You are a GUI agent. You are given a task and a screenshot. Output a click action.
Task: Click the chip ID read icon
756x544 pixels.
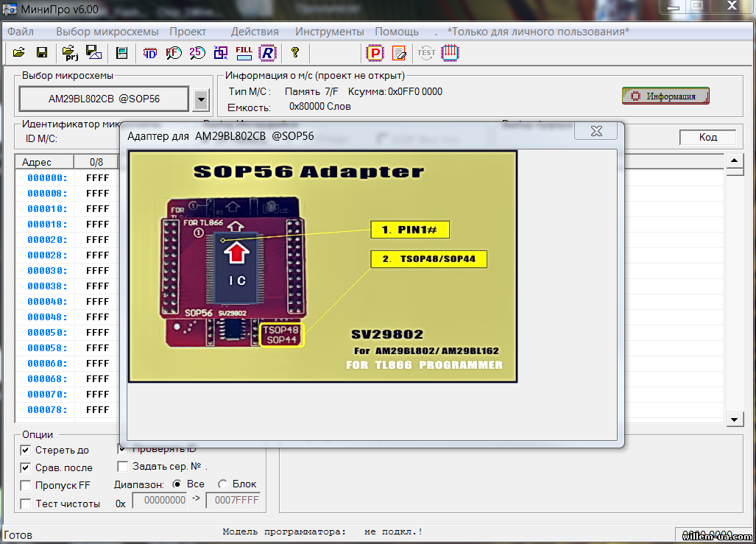150,52
